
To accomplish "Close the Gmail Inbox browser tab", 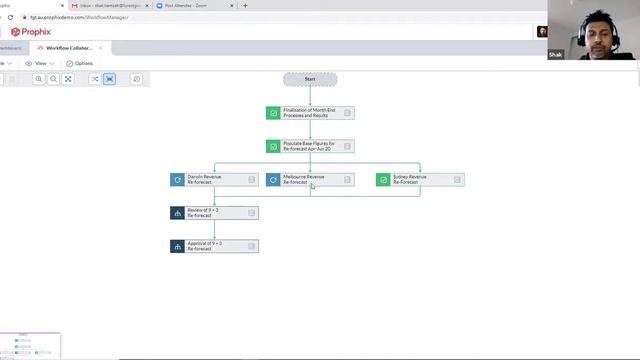I will point(147,6).
